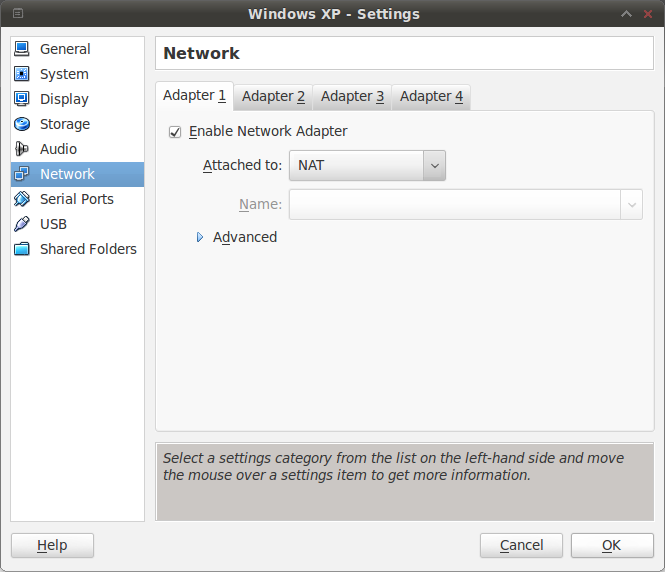The image size is (665, 572).
Task: Go to Audio settings label
Action: [58, 149]
